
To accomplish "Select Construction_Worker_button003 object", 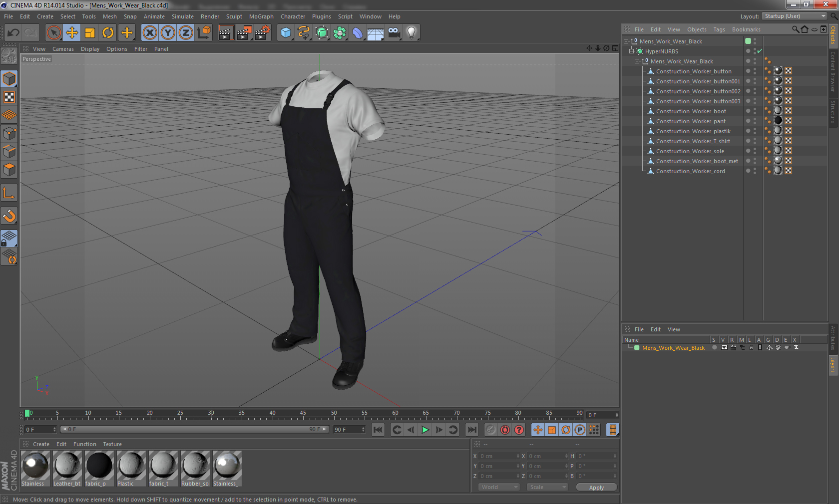I will tap(698, 101).
